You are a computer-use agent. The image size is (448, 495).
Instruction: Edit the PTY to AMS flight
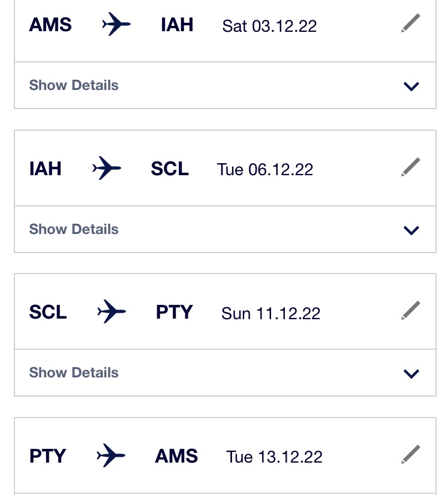pyautogui.click(x=410, y=454)
